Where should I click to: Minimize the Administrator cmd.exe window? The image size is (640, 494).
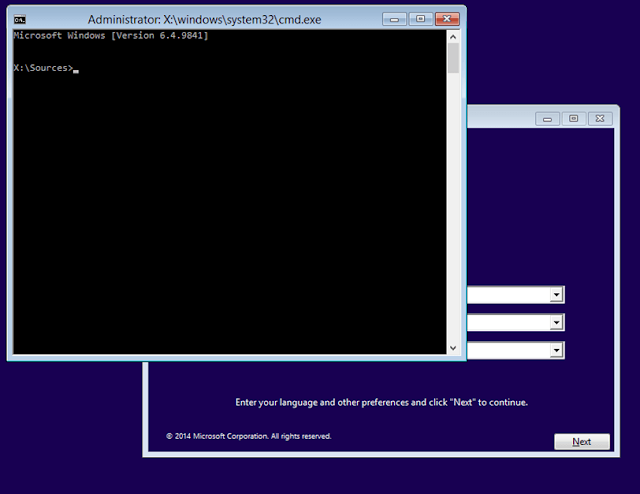[394, 19]
